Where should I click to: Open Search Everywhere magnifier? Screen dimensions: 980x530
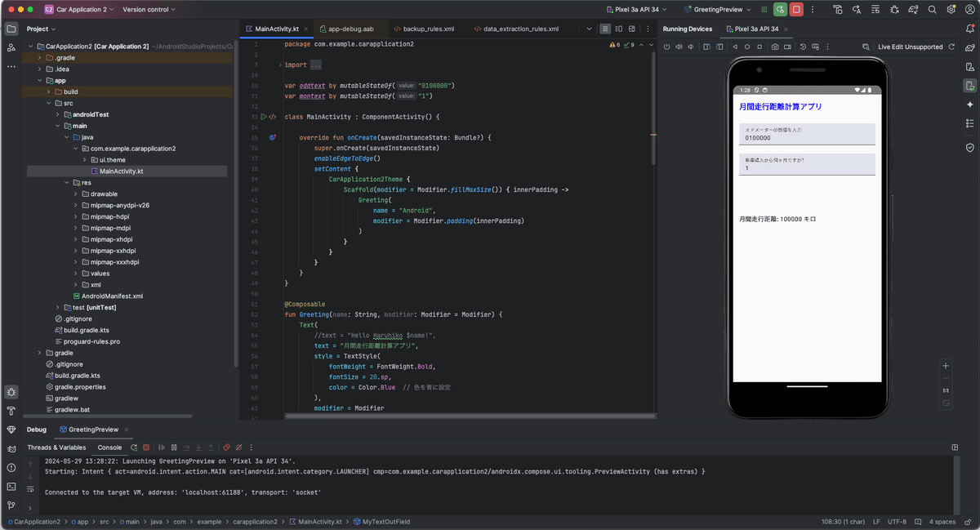pos(933,10)
